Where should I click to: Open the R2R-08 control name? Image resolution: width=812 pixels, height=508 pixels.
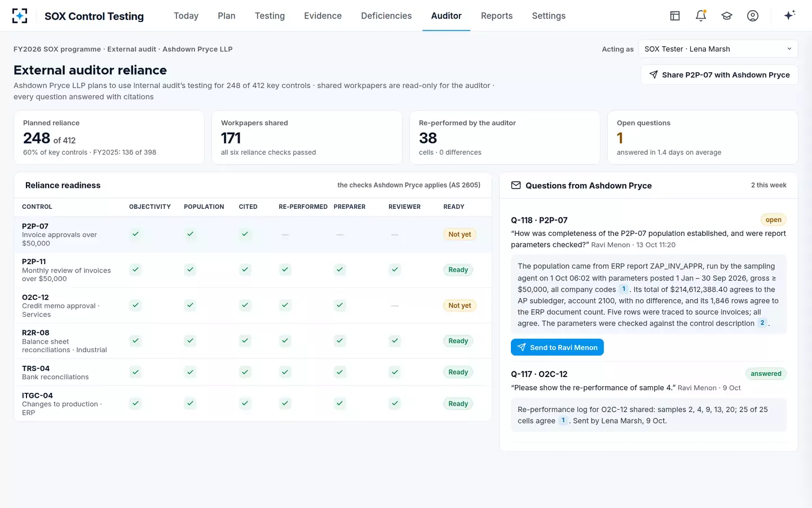[36, 332]
